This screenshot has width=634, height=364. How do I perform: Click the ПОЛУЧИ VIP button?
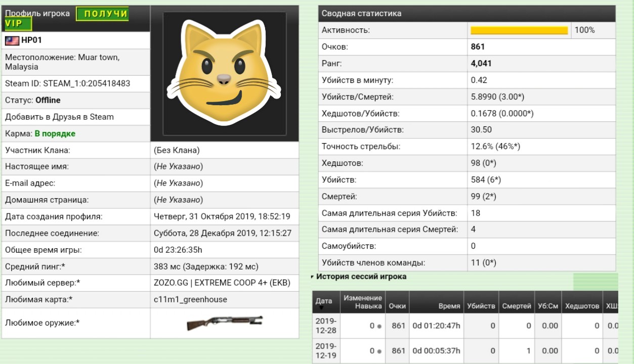102,14
